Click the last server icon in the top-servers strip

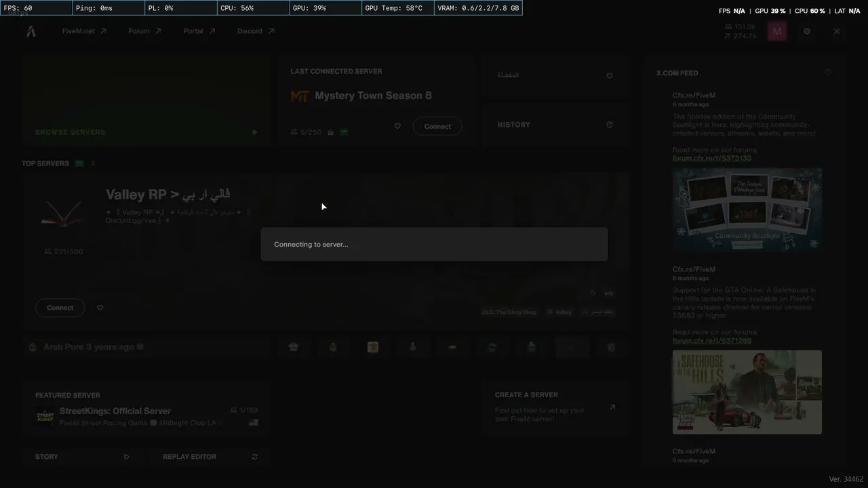(x=611, y=347)
